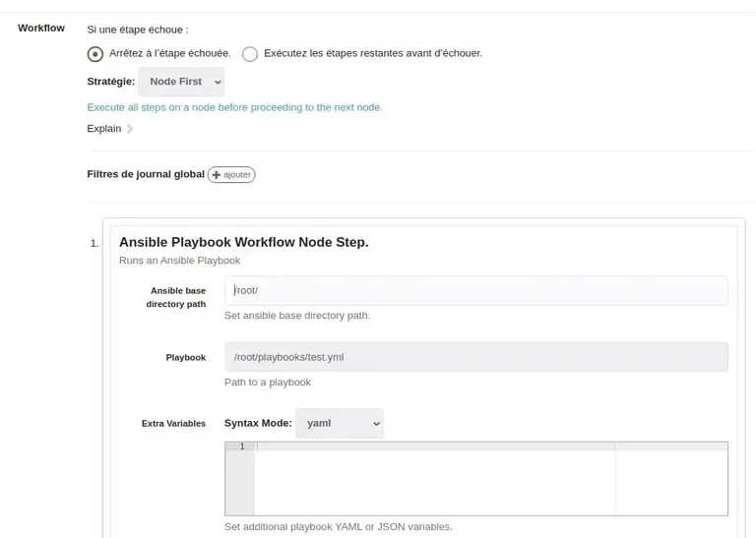Click the 'Execute all steps on a node' description
This screenshot has width=756, height=538.
234,107
